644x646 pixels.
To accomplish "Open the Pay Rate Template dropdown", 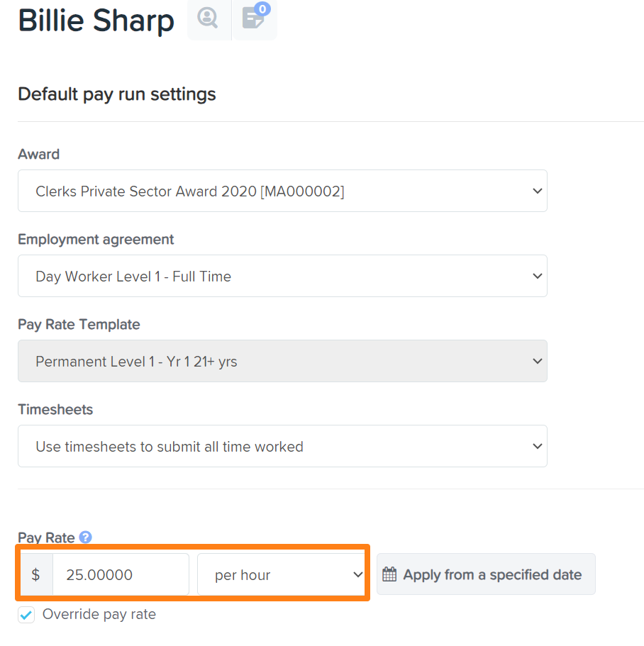I will 283,361.
